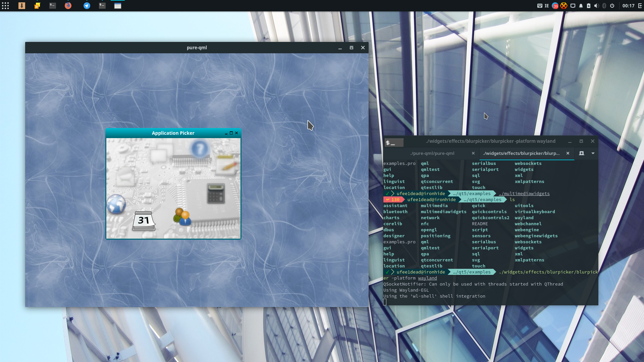Image resolution: width=644 pixels, height=362 pixels.
Task: Minimize the pure-qml window
Action: point(340,48)
